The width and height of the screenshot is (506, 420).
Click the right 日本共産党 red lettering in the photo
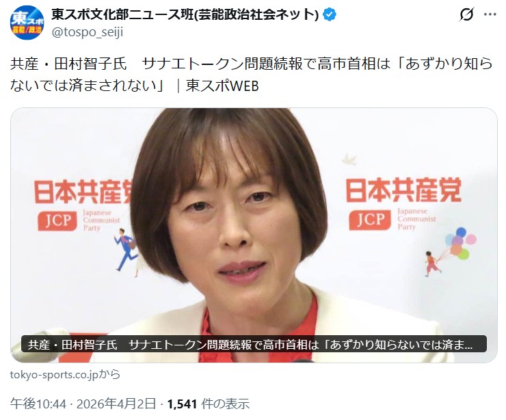[403, 190]
